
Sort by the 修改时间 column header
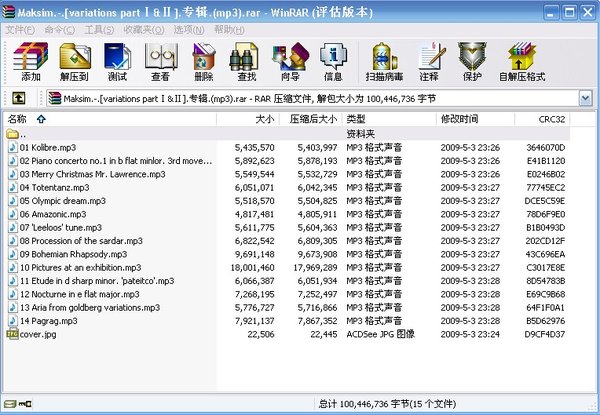coord(475,119)
